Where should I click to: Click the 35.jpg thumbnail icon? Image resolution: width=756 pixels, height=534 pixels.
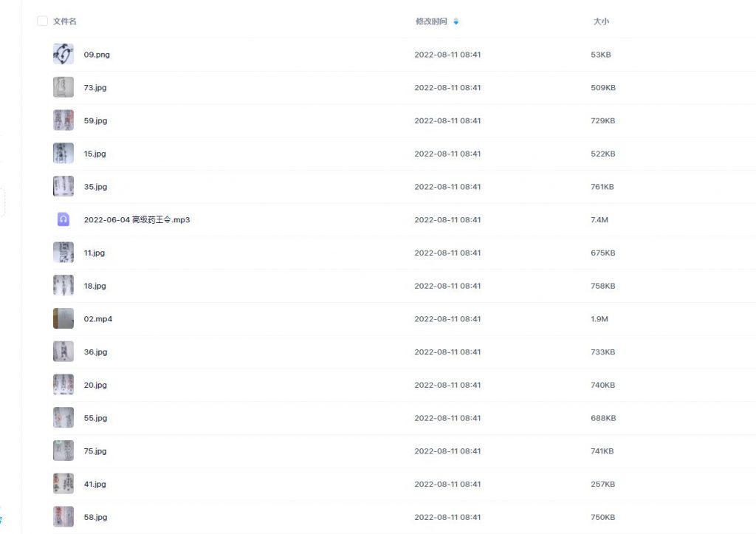pyautogui.click(x=63, y=187)
